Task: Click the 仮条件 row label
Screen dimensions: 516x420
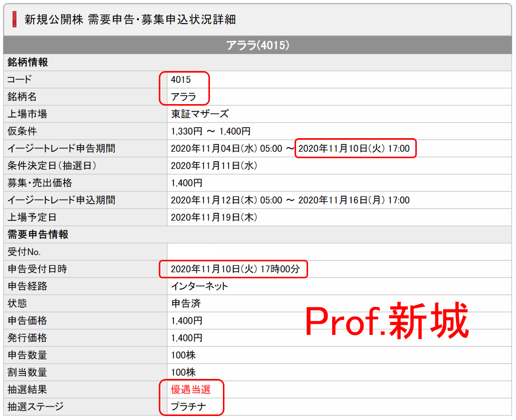Action: point(22,131)
